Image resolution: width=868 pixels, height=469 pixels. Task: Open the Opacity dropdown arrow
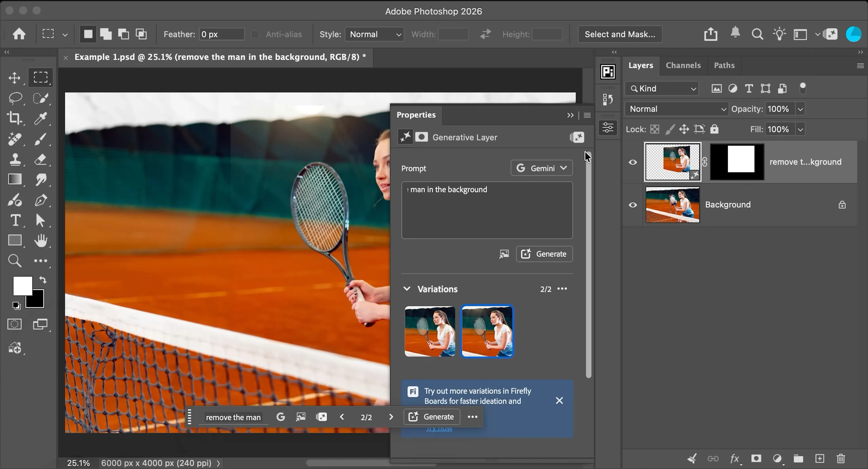point(800,109)
